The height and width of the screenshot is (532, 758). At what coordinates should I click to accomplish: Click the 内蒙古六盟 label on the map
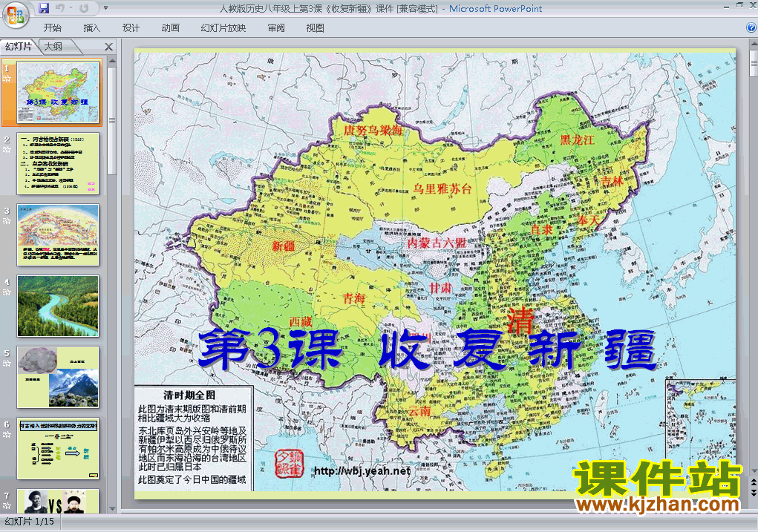tap(437, 243)
